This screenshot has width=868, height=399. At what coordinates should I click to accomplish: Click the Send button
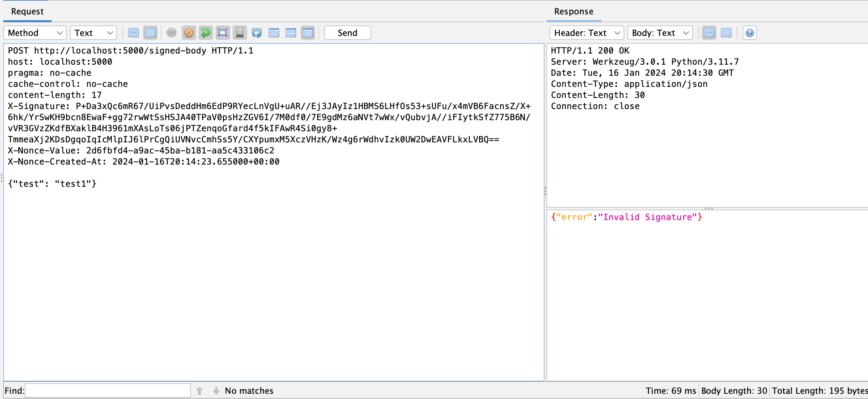pos(347,33)
